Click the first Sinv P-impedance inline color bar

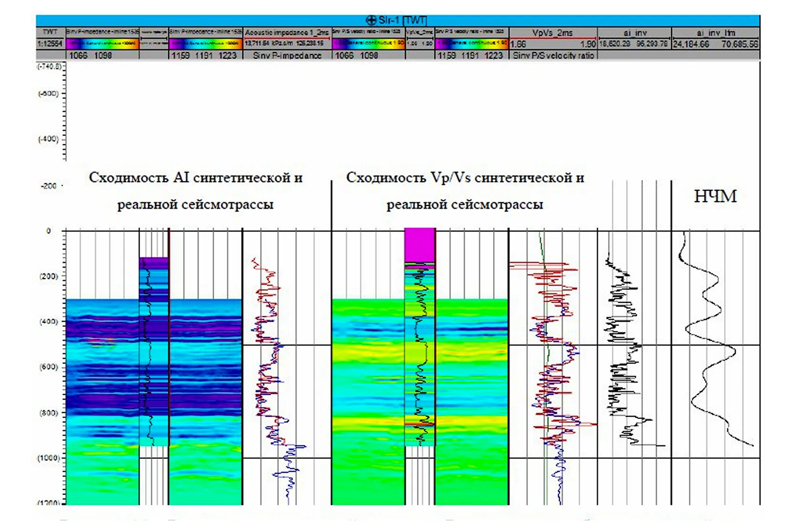102,43
